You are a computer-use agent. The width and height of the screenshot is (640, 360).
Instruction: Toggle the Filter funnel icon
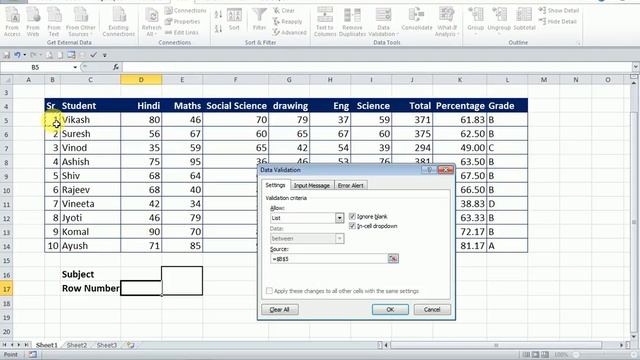259,20
